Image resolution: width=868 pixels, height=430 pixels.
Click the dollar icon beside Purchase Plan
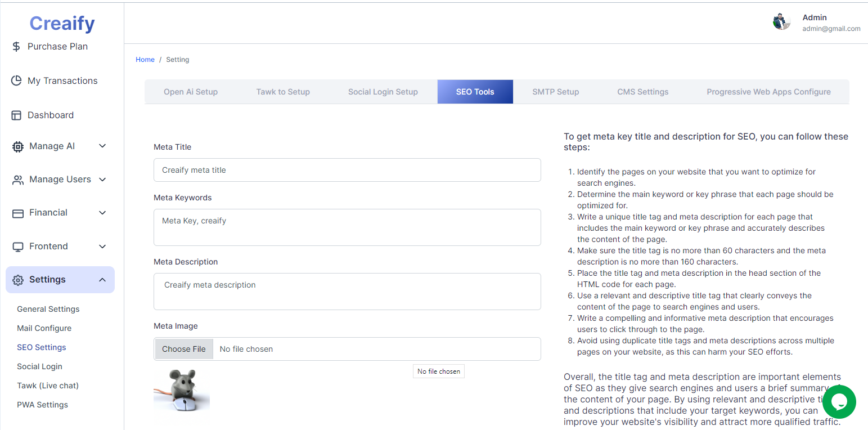(x=16, y=47)
